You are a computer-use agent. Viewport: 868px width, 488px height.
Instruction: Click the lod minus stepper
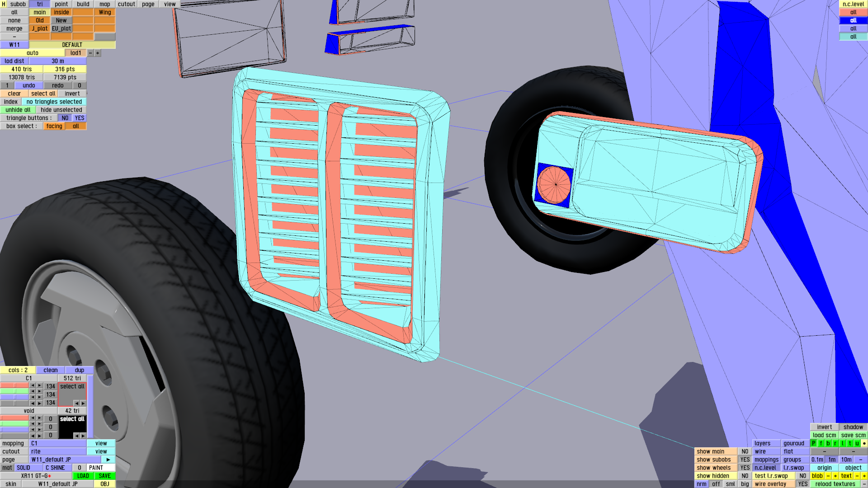90,53
